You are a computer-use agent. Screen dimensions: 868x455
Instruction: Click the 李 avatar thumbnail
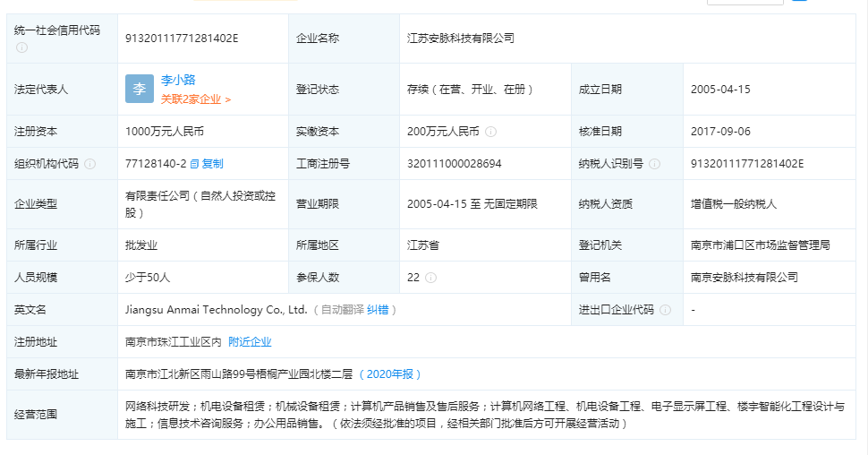(x=140, y=89)
